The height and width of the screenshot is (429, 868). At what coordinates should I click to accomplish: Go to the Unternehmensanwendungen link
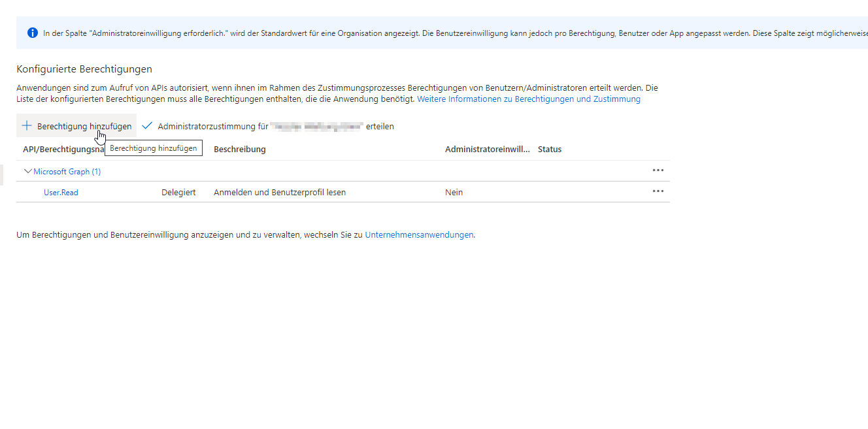pyautogui.click(x=419, y=235)
